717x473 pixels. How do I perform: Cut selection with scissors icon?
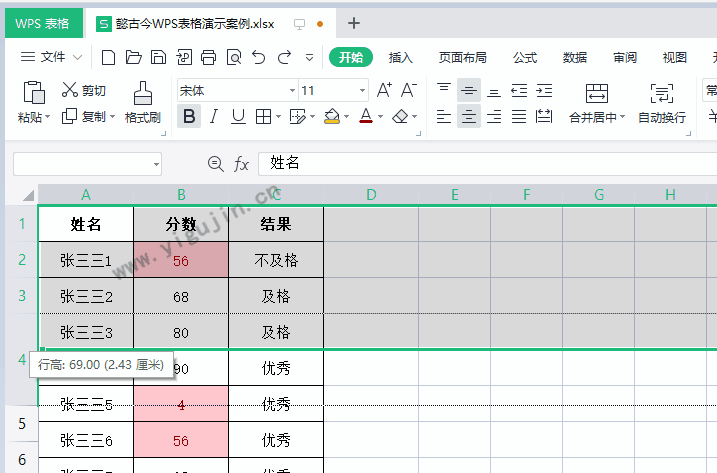click(70, 90)
